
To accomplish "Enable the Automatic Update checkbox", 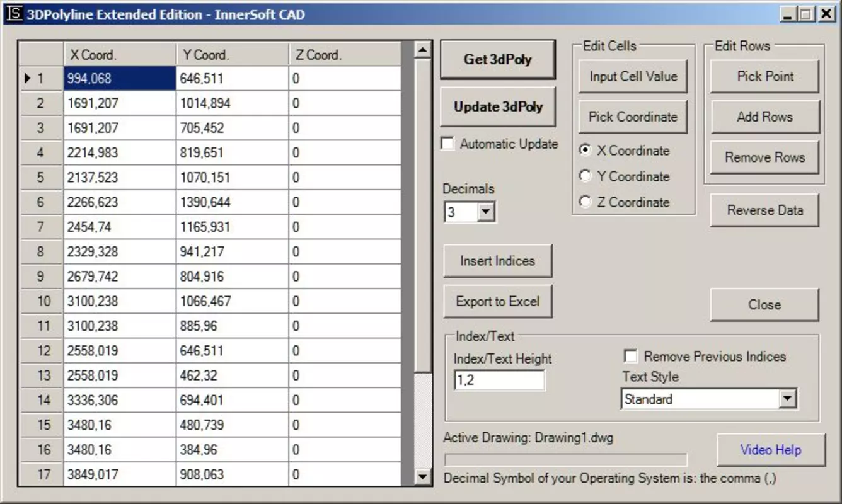I will 448,144.
